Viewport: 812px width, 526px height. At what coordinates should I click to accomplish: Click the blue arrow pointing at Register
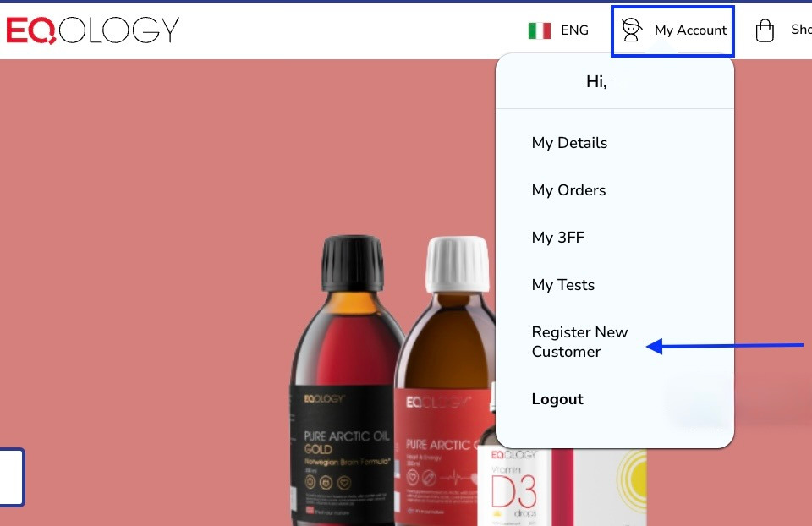725,345
